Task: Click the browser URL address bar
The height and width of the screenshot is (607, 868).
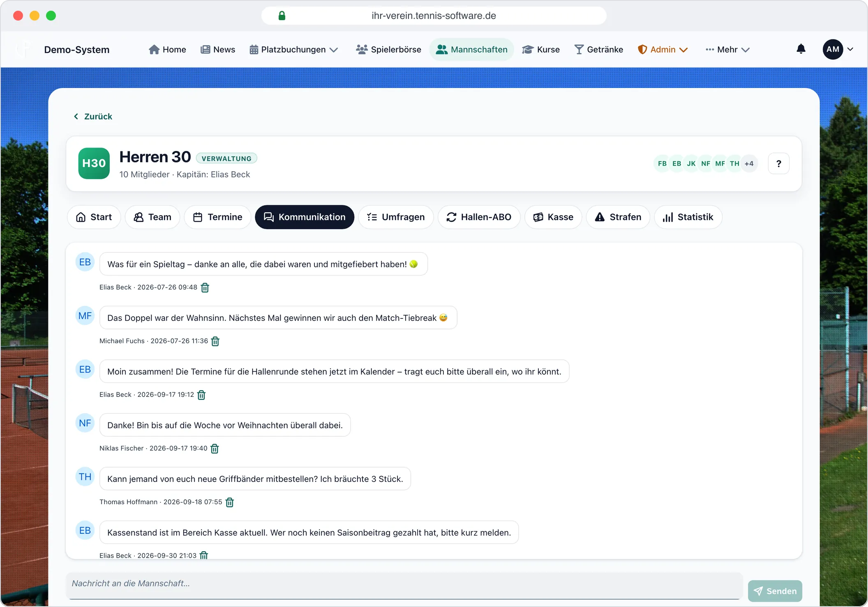Action: [x=434, y=16]
